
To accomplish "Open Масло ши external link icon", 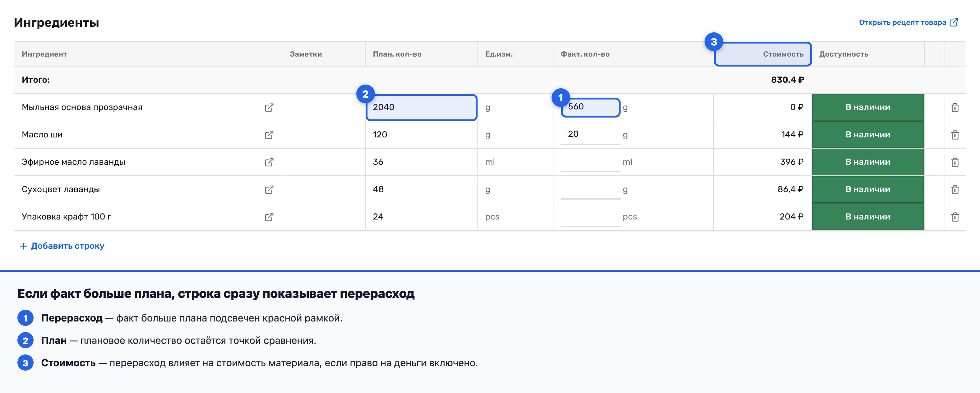I will coord(269,135).
